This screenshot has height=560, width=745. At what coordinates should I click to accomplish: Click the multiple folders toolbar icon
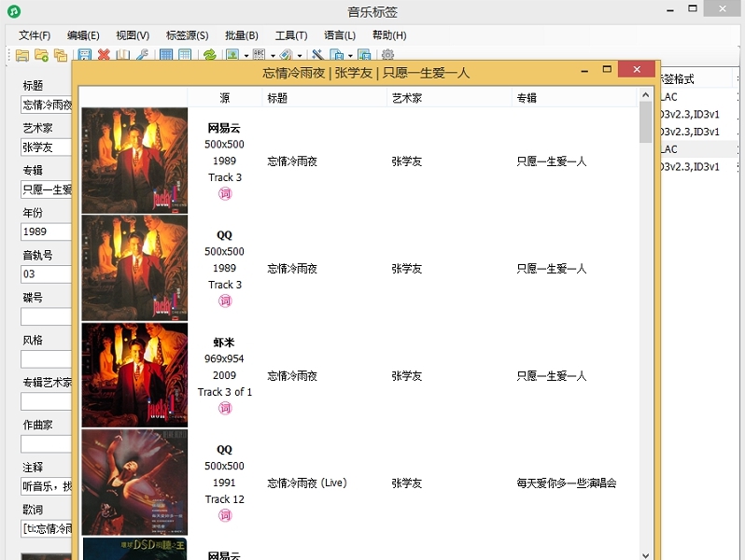tap(61, 55)
